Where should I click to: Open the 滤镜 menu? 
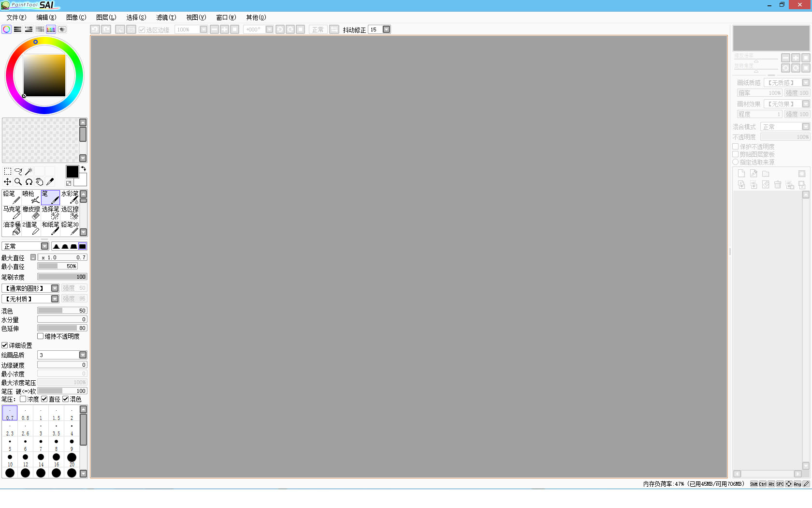click(x=166, y=17)
